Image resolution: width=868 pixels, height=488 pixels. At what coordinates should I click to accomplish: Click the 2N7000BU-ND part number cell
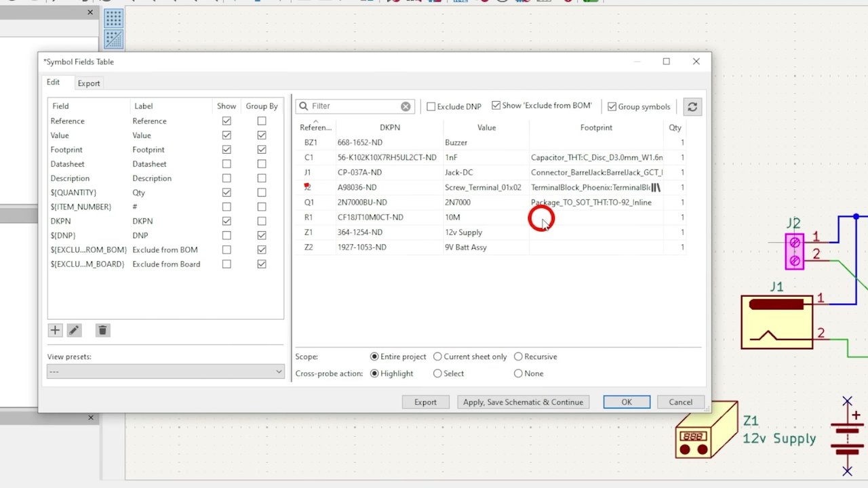(x=390, y=203)
